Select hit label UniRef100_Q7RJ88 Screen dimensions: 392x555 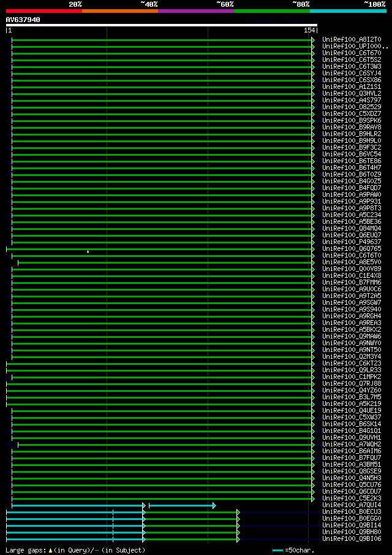coord(352,384)
